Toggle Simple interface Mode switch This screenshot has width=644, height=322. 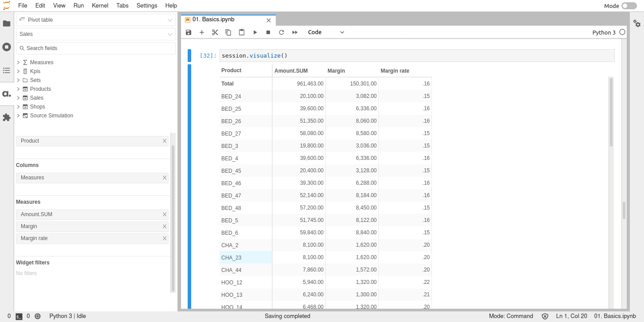629,6
